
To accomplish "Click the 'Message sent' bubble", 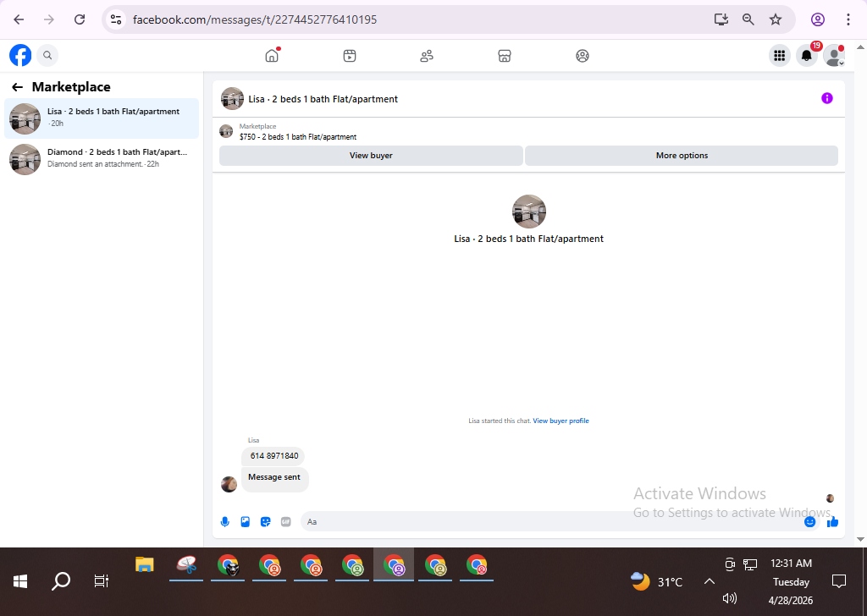I will click(x=275, y=478).
